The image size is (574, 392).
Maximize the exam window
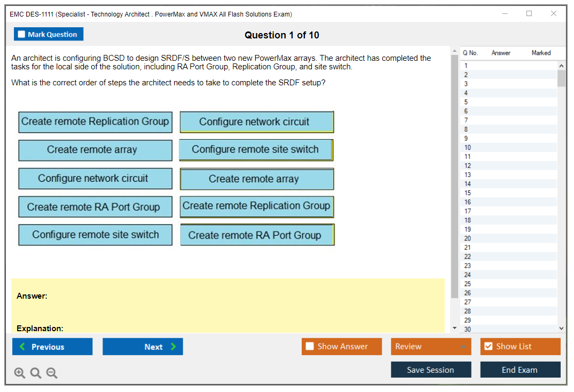[x=529, y=14]
